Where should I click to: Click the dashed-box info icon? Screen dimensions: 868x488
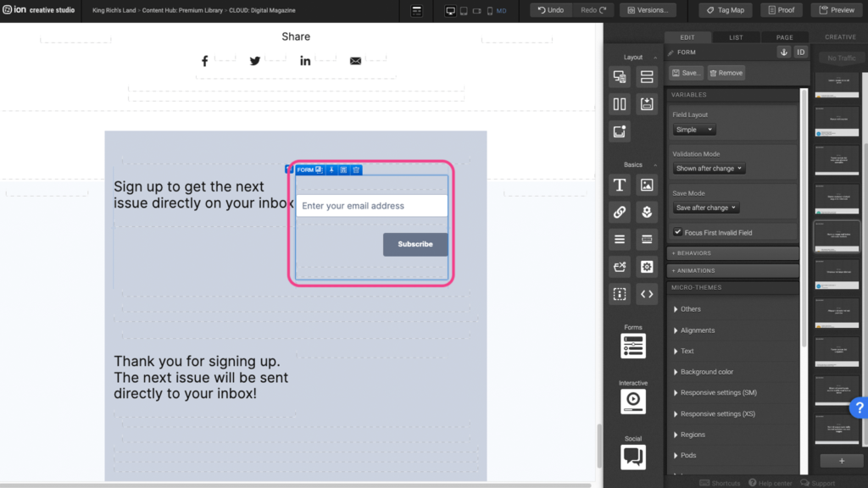pos(620,294)
